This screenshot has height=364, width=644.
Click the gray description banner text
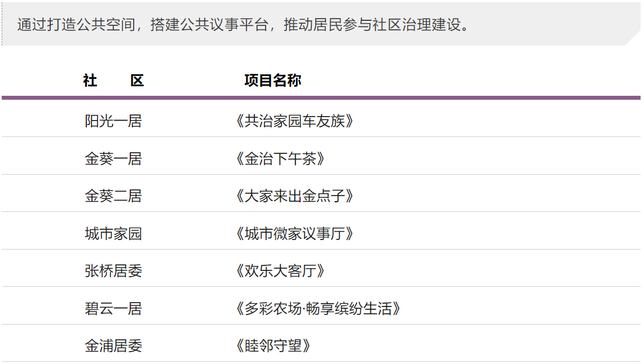click(x=242, y=25)
